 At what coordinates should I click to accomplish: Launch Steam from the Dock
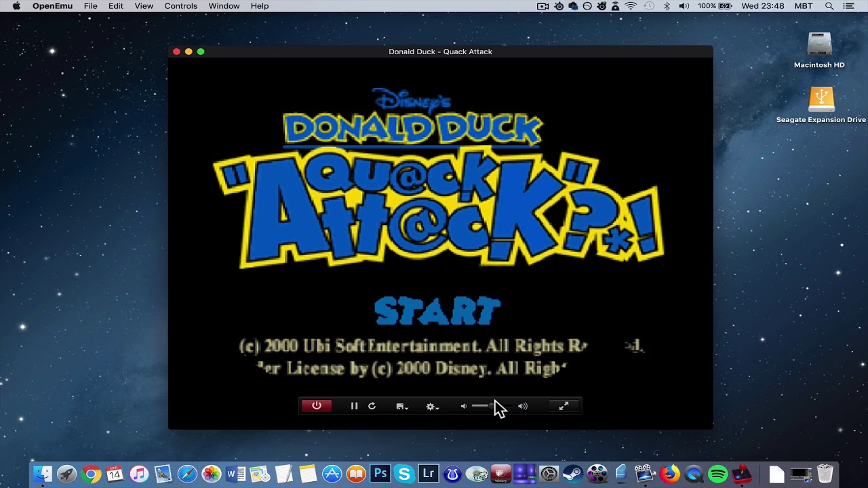click(x=573, y=474)
